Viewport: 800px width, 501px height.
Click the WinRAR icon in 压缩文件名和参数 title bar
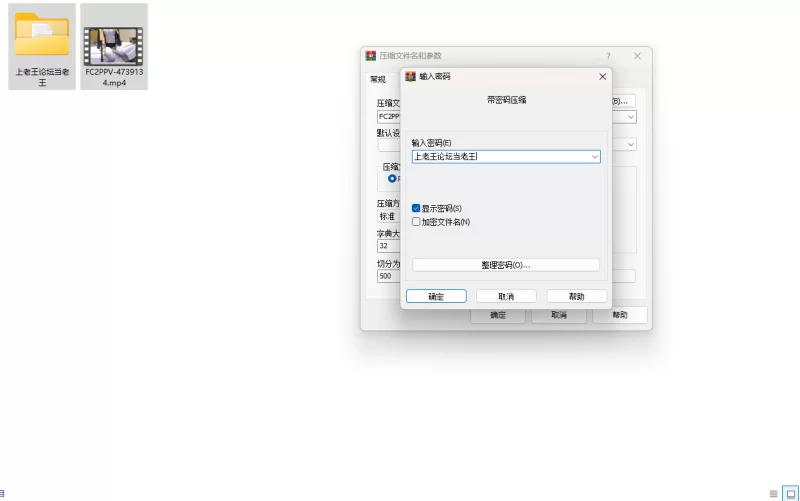pos(371,56)
